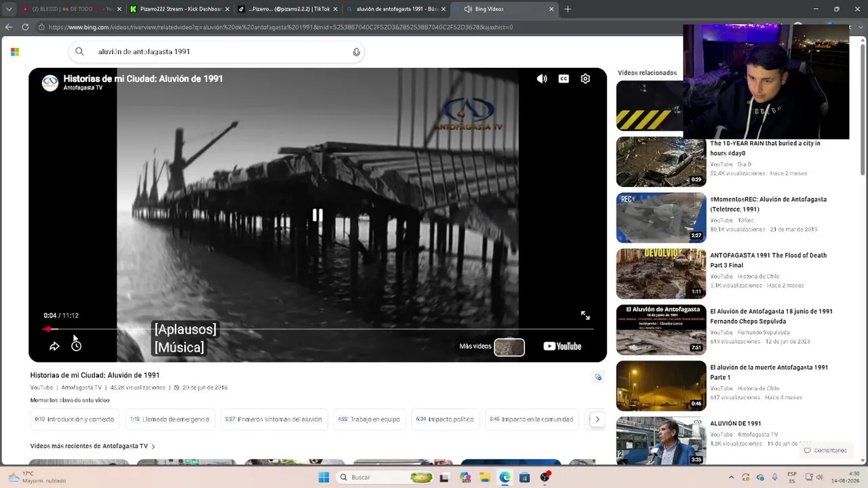The image size is (868, 488).
Task: Jump to 'Llamado de emergencia' key moment
Action: click(x=170, y=420)
